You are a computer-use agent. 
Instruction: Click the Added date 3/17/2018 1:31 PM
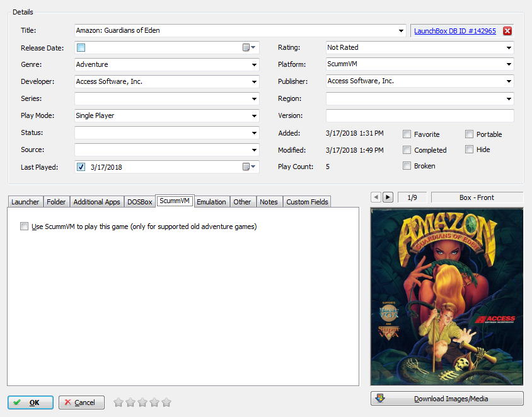[354, 133]
